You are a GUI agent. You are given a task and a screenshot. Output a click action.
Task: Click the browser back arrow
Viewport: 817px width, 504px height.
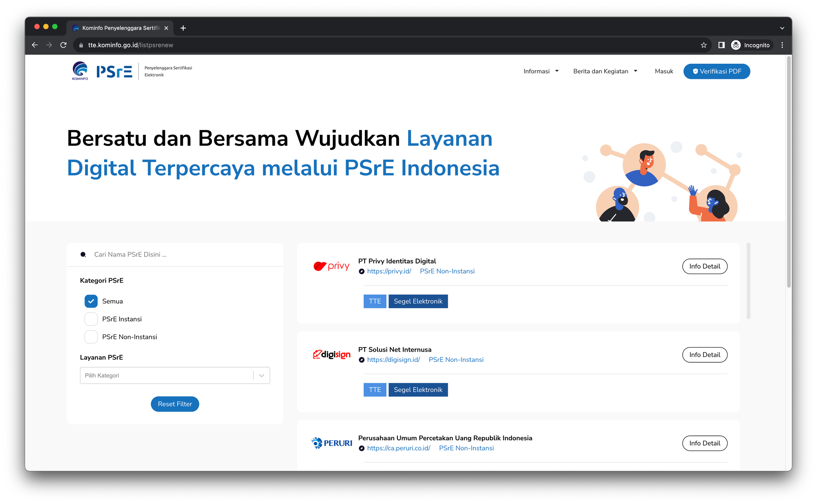[35, 45]
